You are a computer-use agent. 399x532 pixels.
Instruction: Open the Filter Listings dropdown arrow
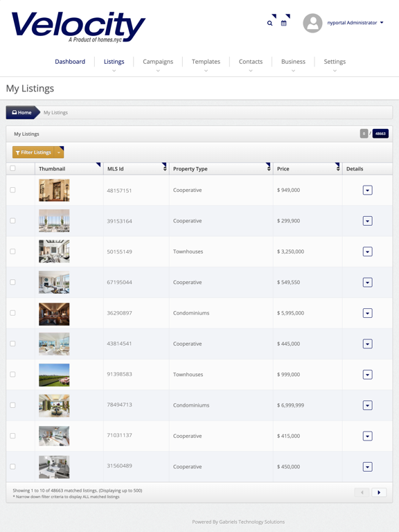59,152
